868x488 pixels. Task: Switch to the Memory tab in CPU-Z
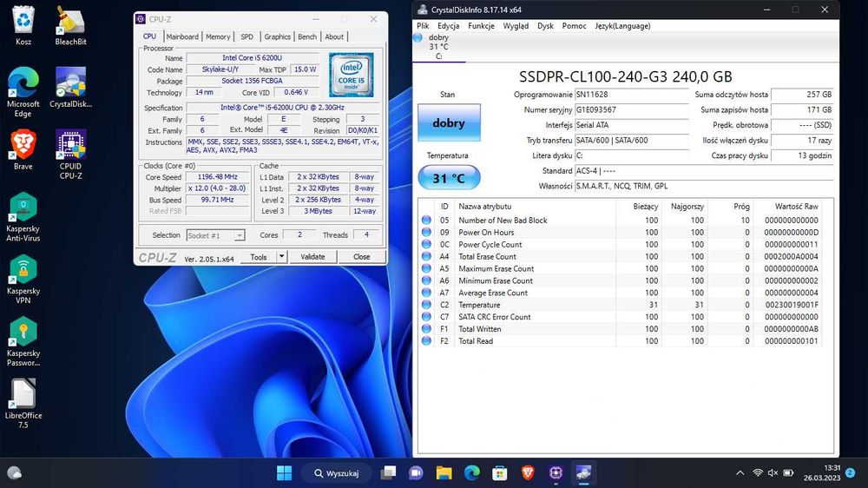point(218,36)
